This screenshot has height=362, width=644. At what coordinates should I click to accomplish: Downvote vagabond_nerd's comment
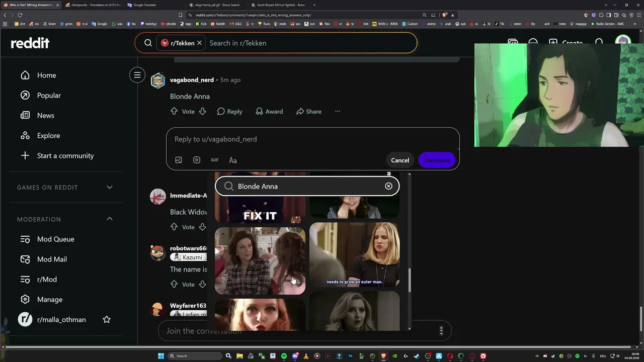(x=202, y=112)
